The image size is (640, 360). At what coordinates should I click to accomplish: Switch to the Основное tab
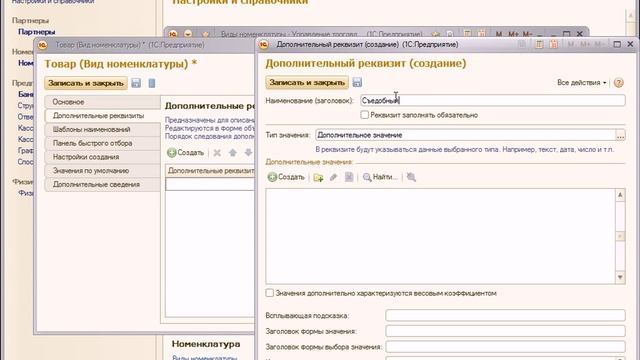[102, 102]
